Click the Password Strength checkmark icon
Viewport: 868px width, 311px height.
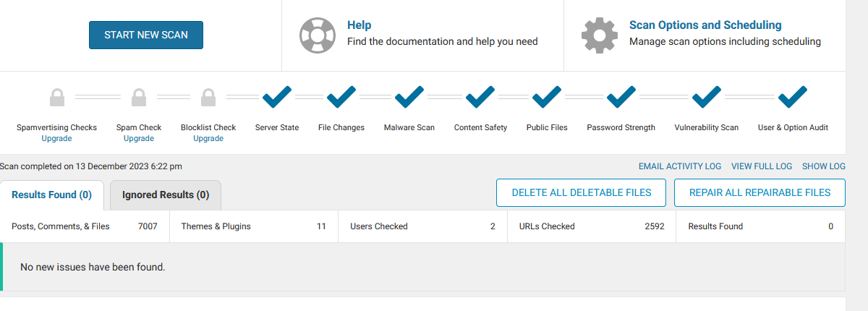pyautogui.click(x=621, y=95)
